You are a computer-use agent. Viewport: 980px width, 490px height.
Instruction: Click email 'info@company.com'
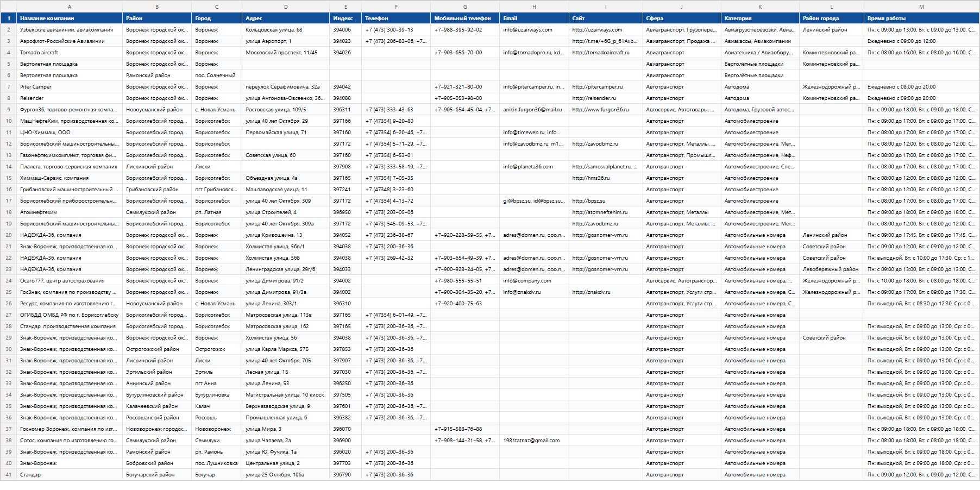pyautogui.click(x=534, y=281)
